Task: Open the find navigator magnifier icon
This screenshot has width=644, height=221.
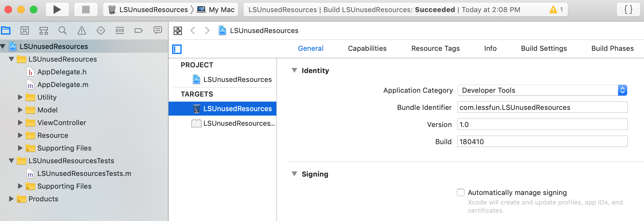Action: [63, 30]
